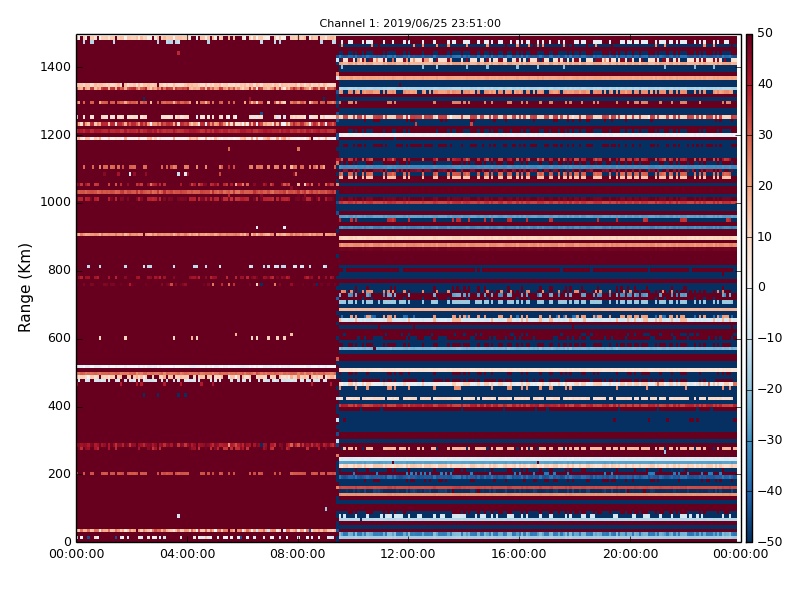Click the 20:00:00 time-axis label
The width and height of the screenshot is (800, 600).
[630, 554]
